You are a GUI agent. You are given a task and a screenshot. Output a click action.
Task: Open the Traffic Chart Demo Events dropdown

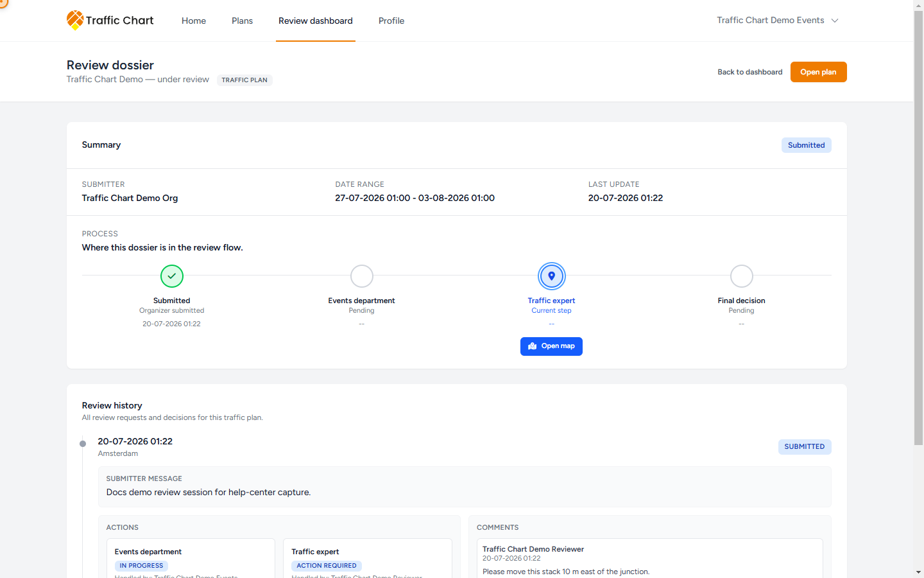coord(778,21)
